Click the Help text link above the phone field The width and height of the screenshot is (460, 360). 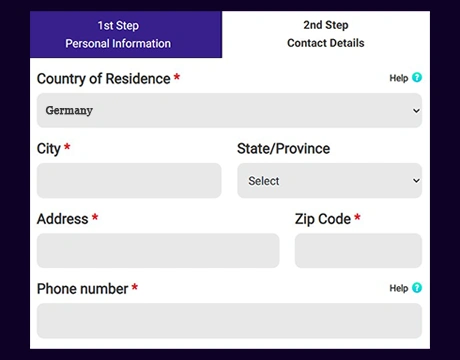(399, 288)
